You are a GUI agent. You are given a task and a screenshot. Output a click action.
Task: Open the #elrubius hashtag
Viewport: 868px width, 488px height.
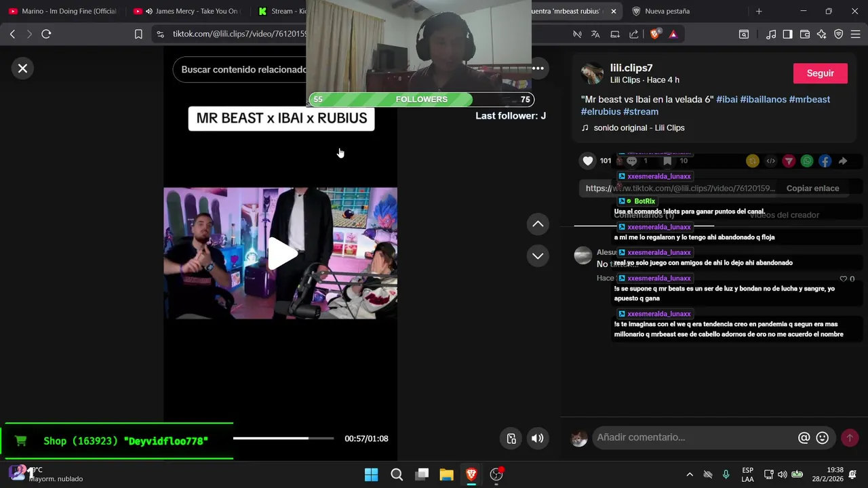[x=601, y=112]
